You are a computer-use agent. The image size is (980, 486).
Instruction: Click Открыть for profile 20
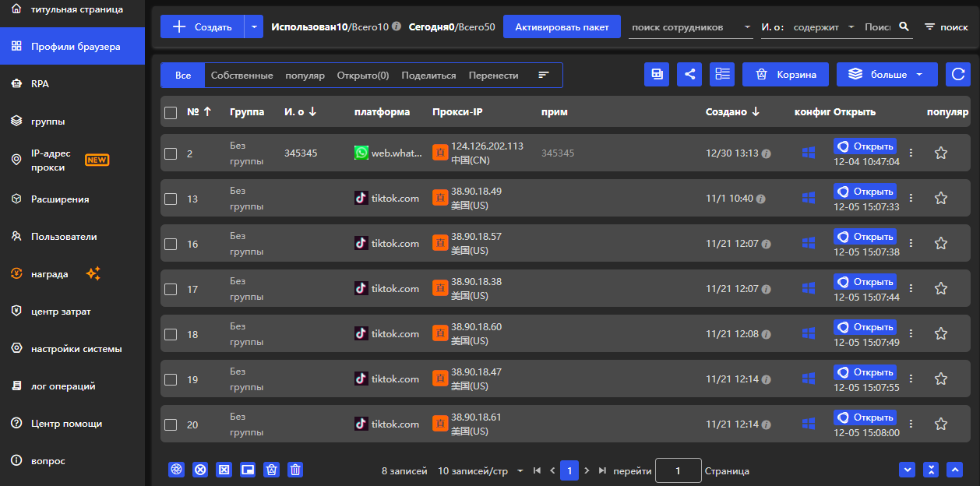tap(865, 417)
